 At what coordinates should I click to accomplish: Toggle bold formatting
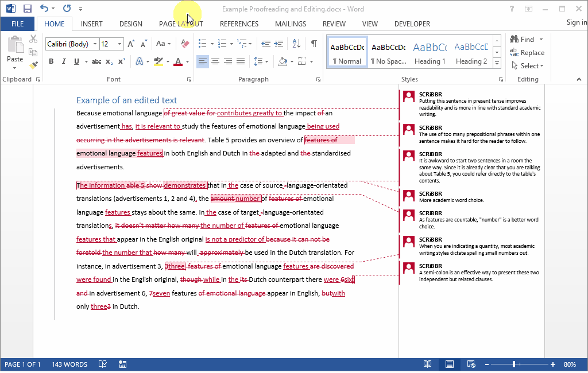(x=51, y=61)
